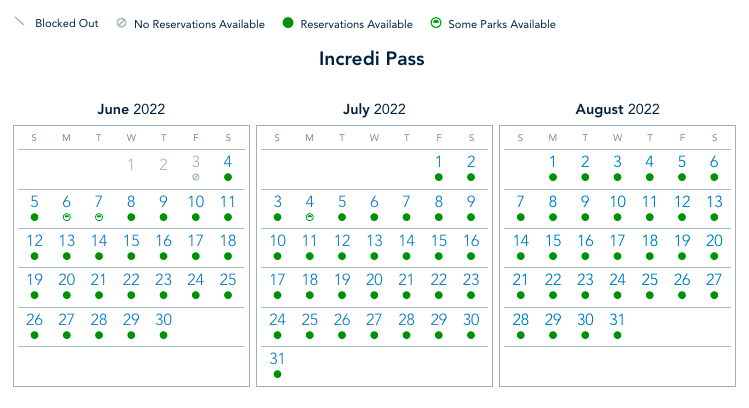Click the green dot under August 15
Image resolution: width=749 pixels, height=408 pixels.
tap(553, 256)
